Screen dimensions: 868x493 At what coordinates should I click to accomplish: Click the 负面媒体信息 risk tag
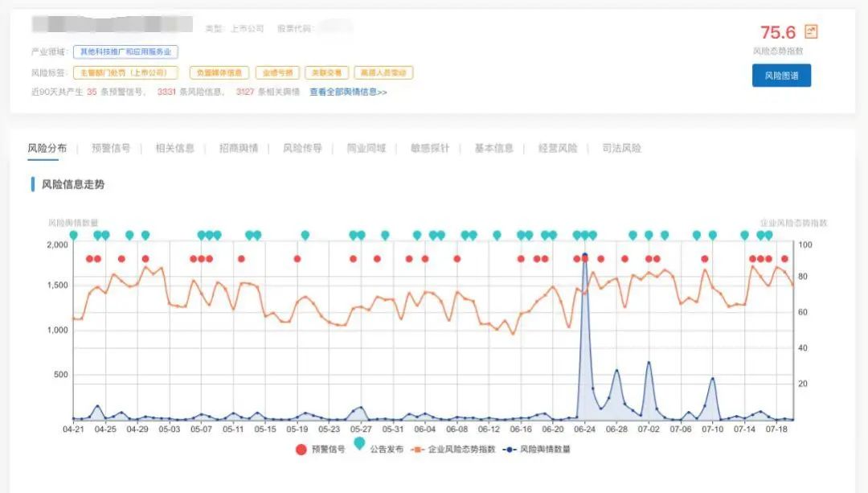tap(219, 73)
